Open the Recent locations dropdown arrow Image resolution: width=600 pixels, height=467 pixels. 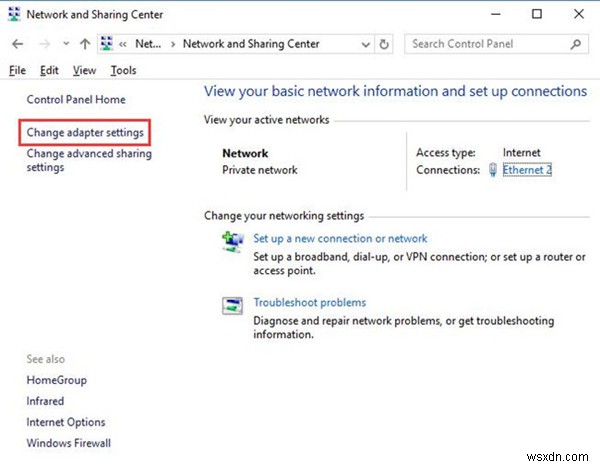click(x=66, y=44)
